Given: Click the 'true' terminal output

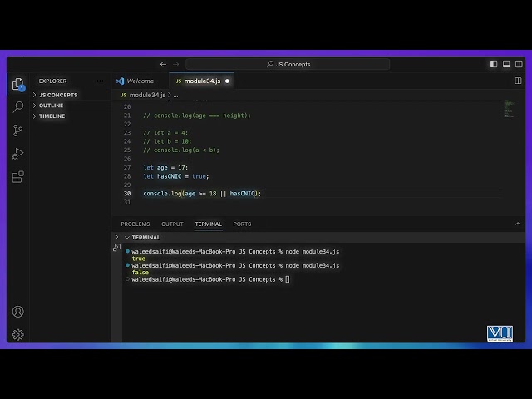Looking at the screenshot, I should pyautogui.click(x=139, y=259).
